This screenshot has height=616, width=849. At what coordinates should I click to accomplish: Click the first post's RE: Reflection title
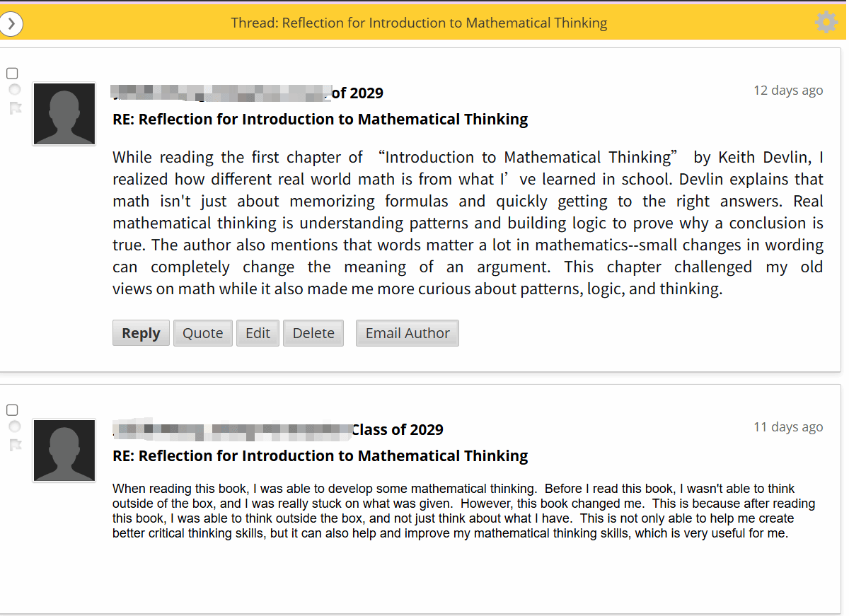point(320,119)
